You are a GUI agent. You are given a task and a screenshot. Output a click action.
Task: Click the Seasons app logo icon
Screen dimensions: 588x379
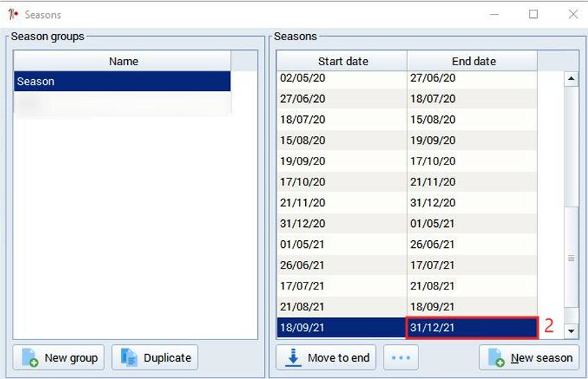(13, 15)
